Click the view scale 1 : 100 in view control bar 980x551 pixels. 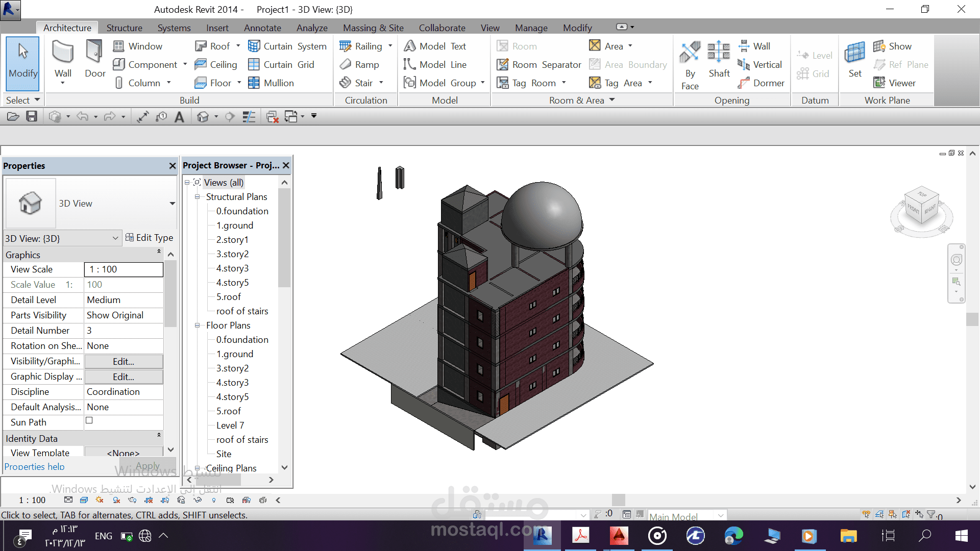coord(32,500)
